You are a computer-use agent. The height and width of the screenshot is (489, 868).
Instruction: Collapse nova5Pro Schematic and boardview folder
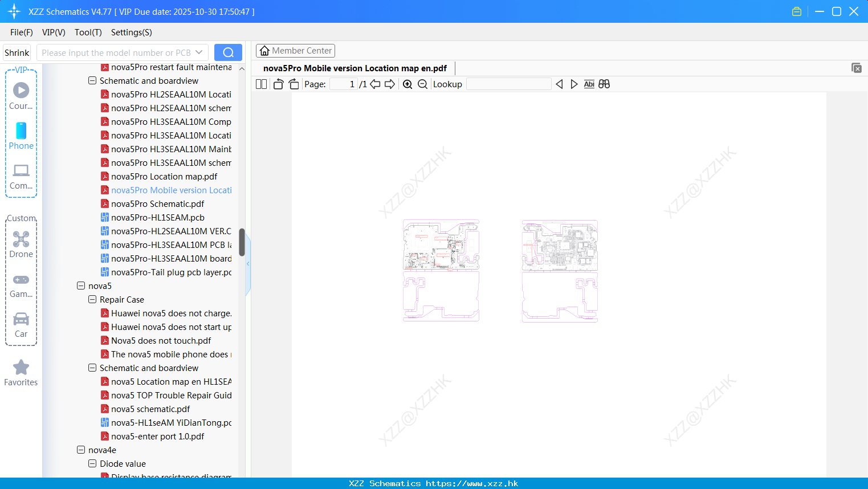92,80
